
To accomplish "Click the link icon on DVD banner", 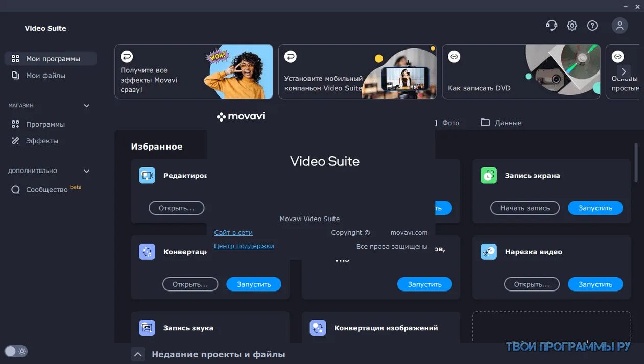I will 454,56.
